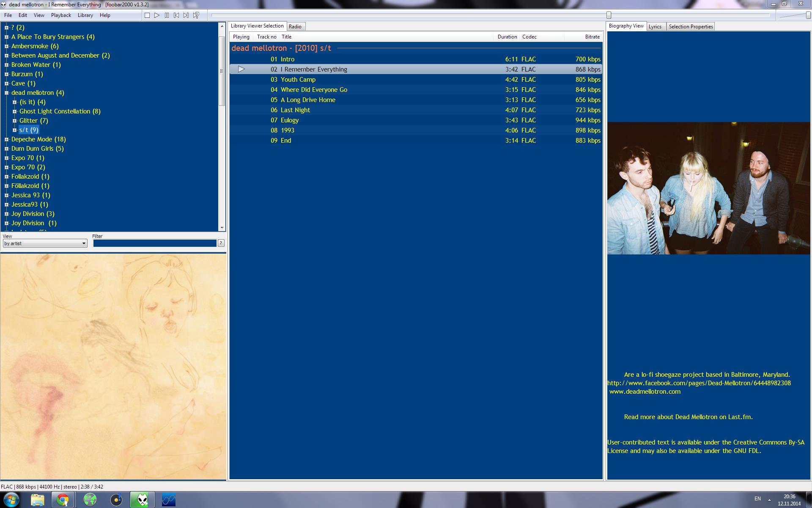
Task: Switch to the Radio tab
Action: 295,27
